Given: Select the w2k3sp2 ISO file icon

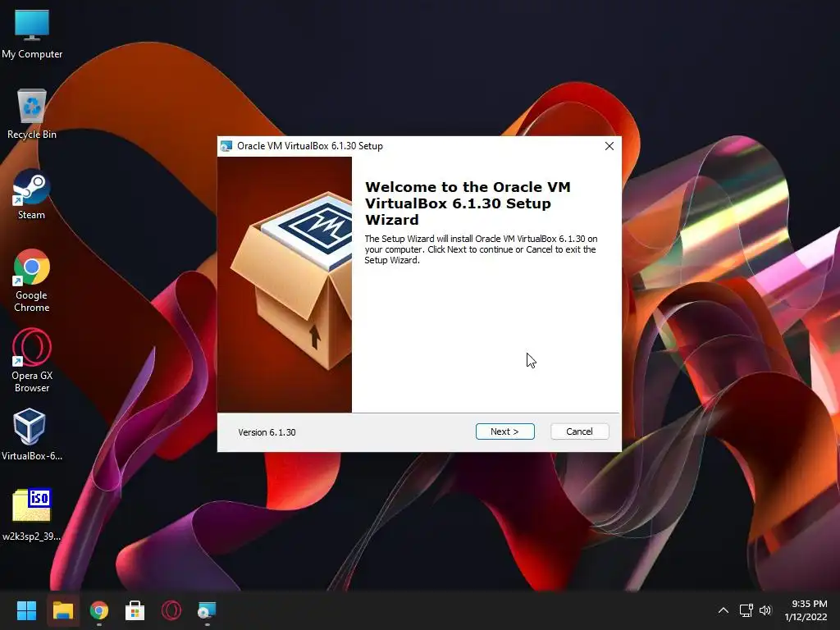Looking at the screenshot, I should tap(32, 515).
